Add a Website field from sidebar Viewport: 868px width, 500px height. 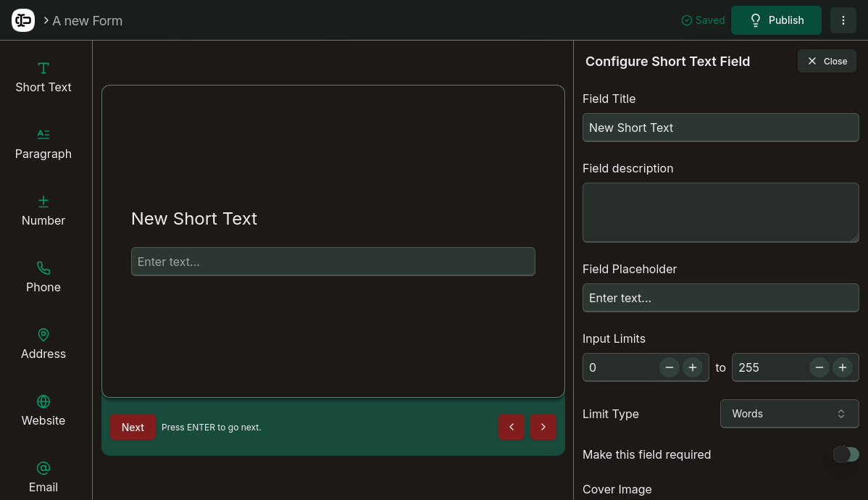point(43,411)
